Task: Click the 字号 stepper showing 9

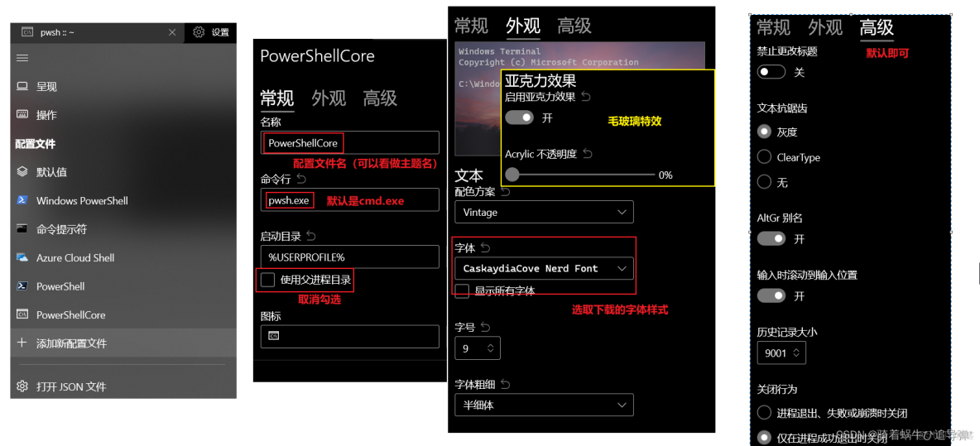Action: pyautogui.click(x=478, y=348)
